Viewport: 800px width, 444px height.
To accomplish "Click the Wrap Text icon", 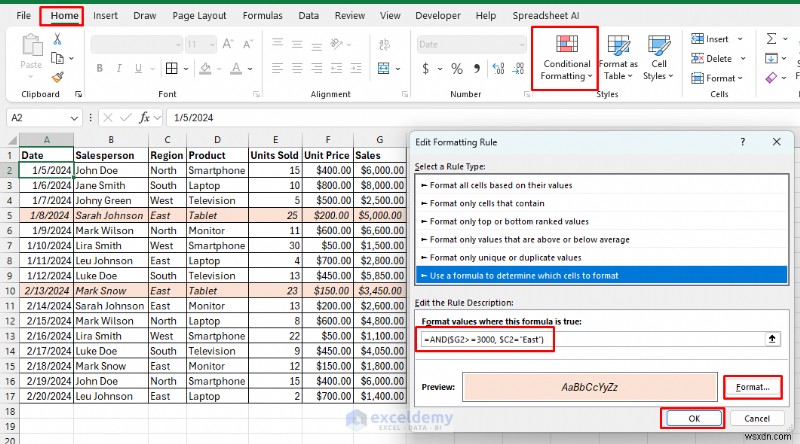I will coord(384,44).
